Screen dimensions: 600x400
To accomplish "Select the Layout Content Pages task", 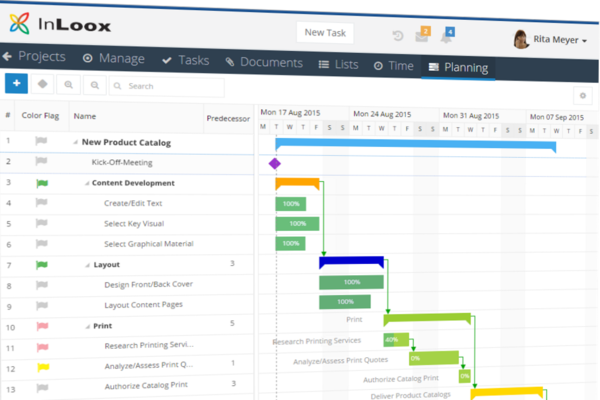I will [x=143, y=305].
